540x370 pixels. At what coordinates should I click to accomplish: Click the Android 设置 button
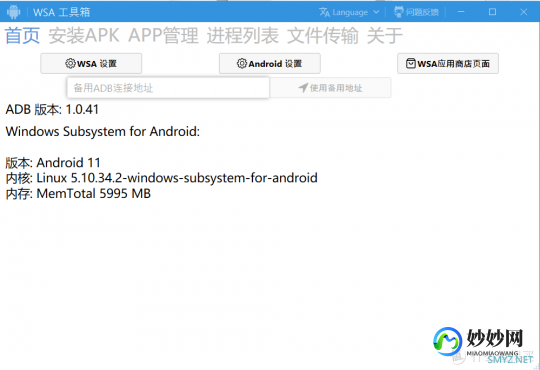(x=270, y=63)
